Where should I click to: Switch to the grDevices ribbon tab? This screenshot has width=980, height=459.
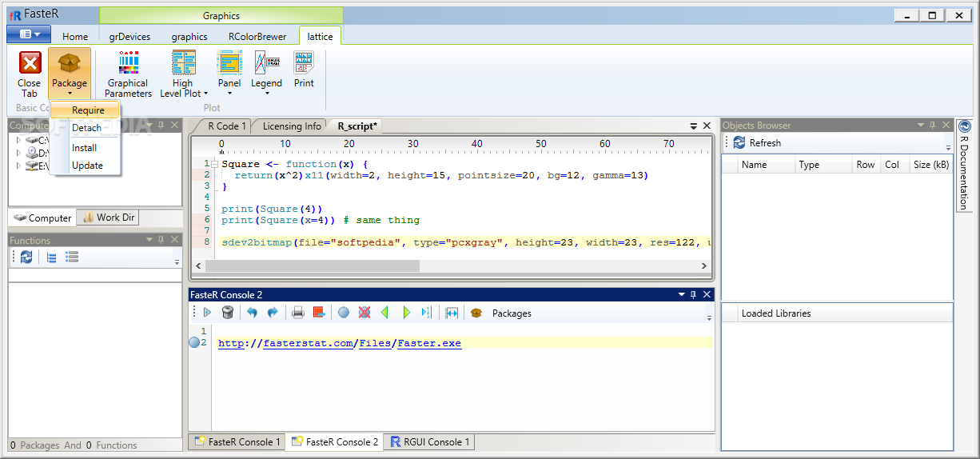coord(129,36)
